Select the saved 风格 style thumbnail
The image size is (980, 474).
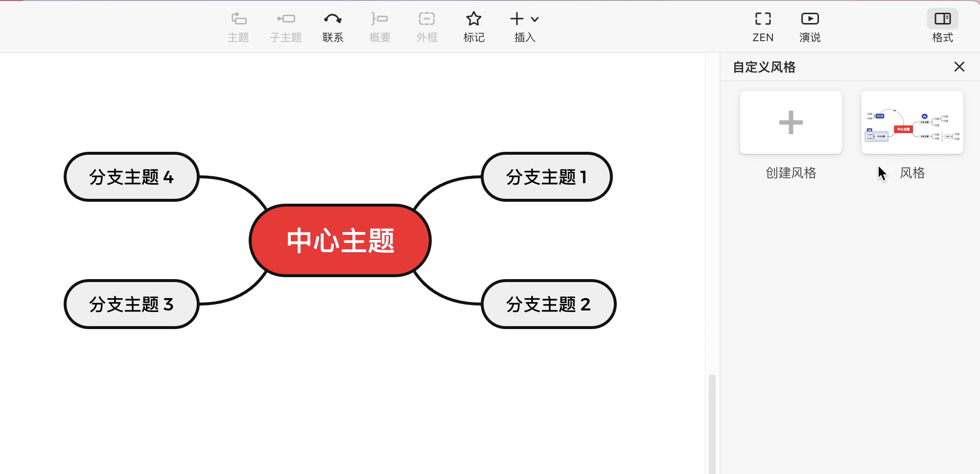(x=912, y=122)
